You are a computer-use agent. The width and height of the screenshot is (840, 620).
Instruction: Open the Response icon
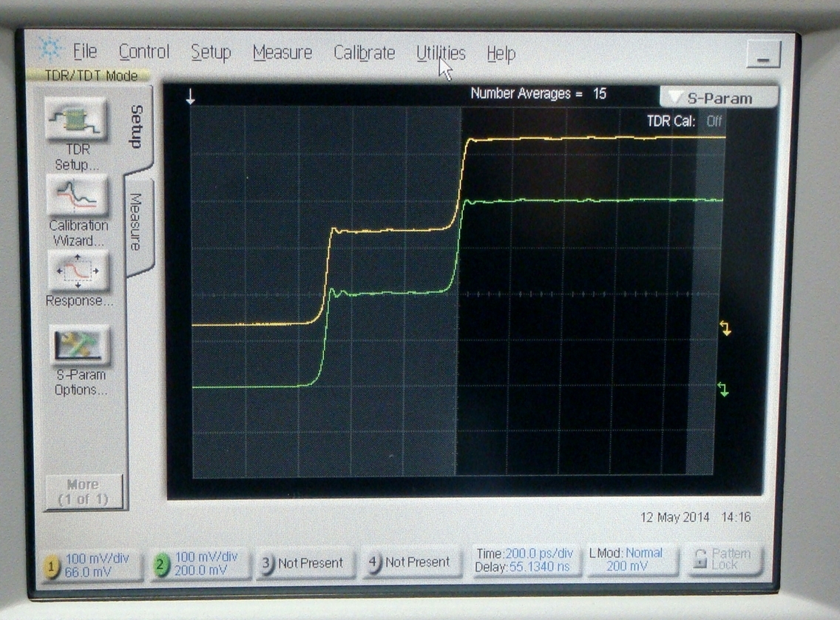point(78,271)
